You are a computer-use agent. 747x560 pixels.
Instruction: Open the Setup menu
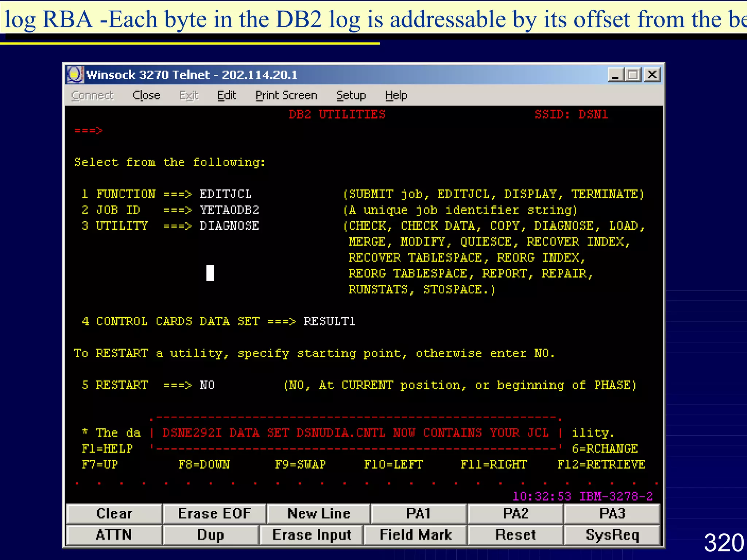pos(351,96)
